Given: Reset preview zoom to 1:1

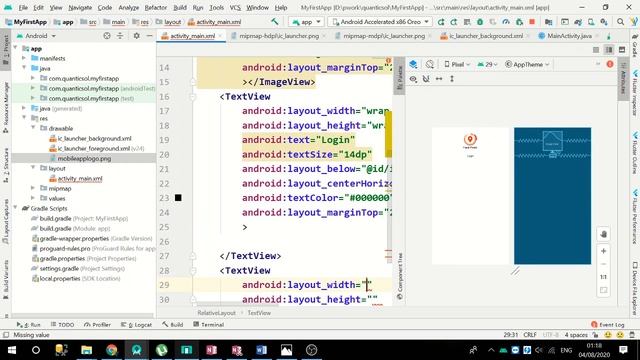Looking at the screenshot, I should click(x=603, y=277).
